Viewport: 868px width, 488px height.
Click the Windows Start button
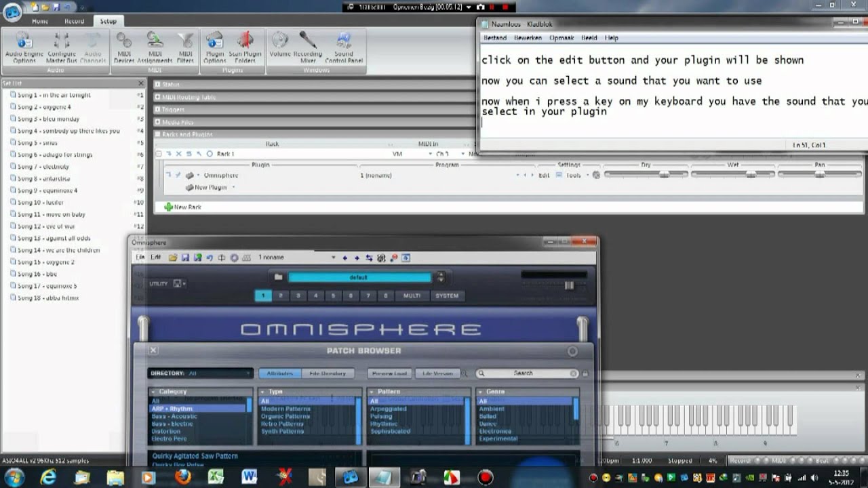tap(14, 477)
